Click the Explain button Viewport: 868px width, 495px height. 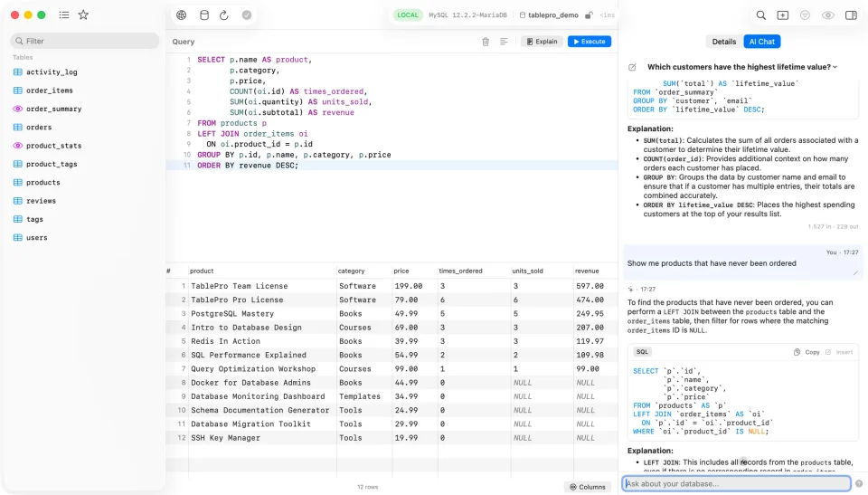[542, 42]
